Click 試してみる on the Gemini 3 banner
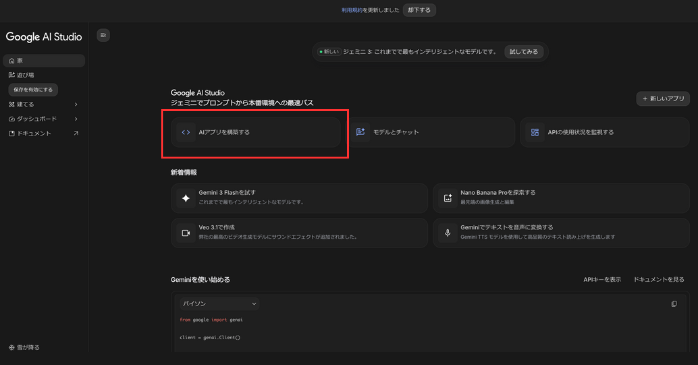698x365 pixels. [524, 52]
